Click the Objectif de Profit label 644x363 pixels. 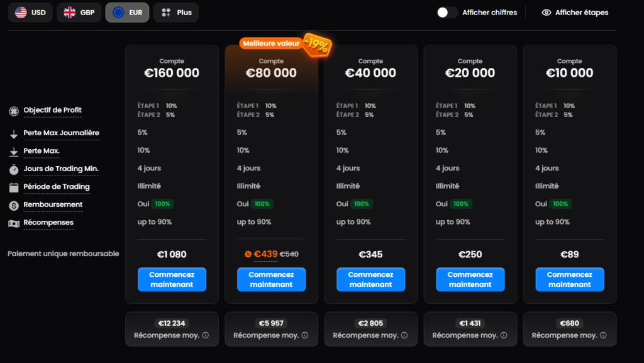pos(53,110)
